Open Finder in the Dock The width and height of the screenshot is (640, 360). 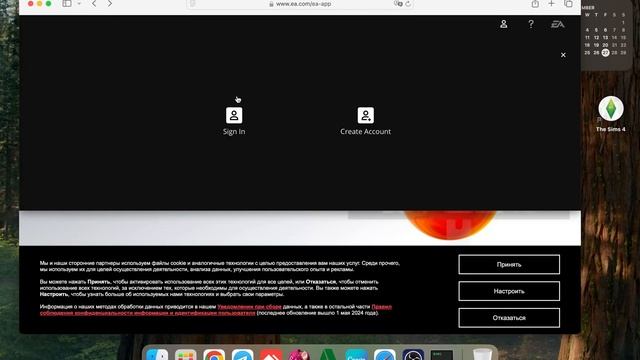point(157,354)
